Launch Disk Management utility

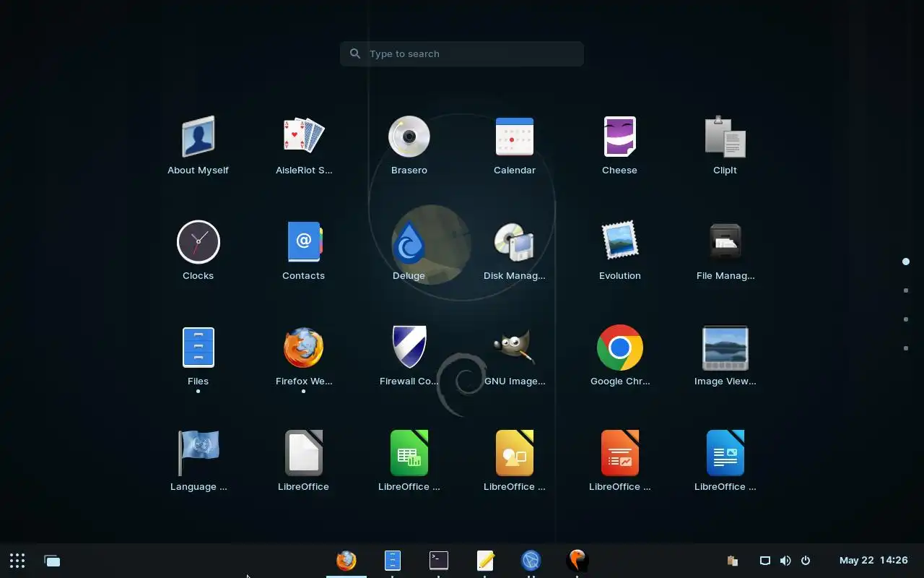515,251
